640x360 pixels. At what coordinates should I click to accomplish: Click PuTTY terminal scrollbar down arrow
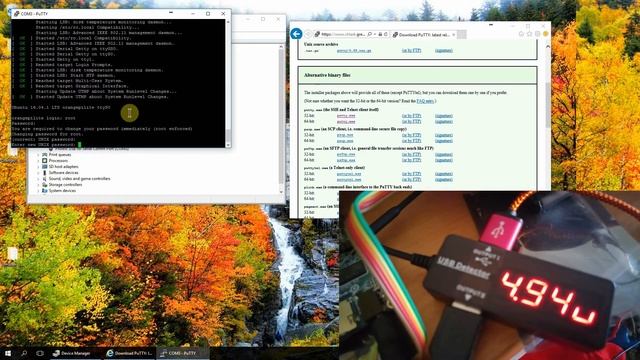coord(228,145)
